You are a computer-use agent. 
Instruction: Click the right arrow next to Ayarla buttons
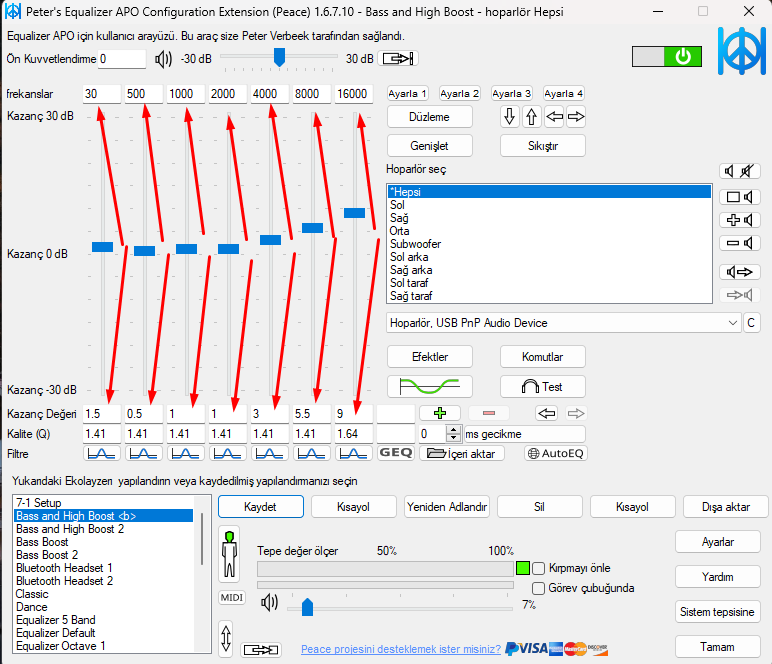click(x=576, y=117)
